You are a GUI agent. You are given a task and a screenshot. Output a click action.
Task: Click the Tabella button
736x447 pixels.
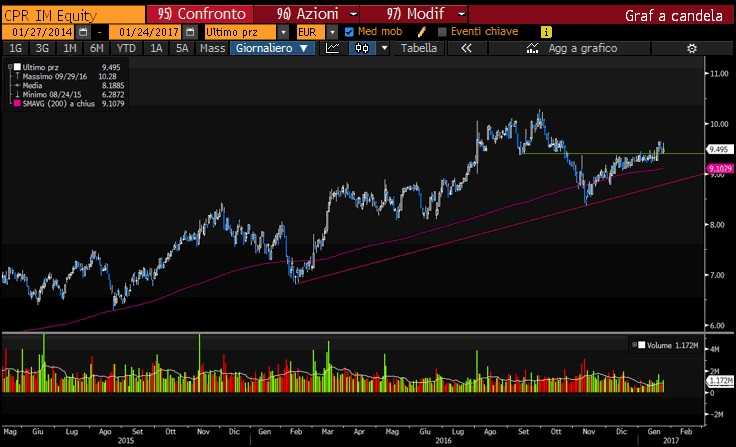(x=419, y=48)
